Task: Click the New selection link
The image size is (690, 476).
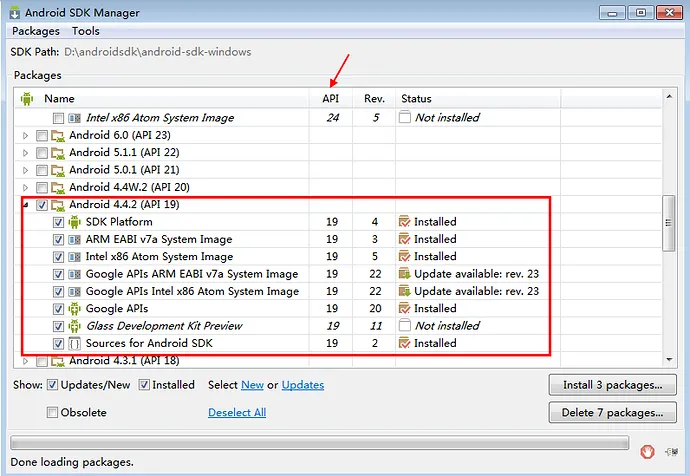Action: [253, 385]
